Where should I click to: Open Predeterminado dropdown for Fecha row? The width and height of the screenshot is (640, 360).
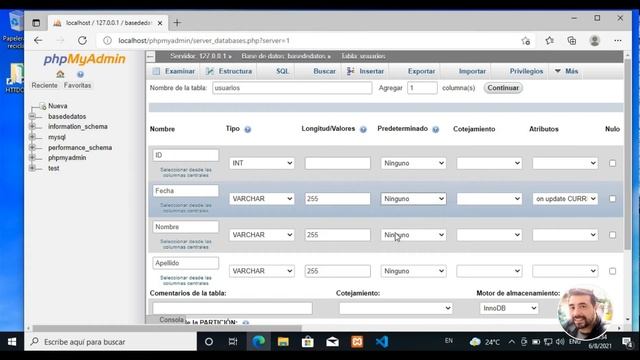(x=413, y=199)
